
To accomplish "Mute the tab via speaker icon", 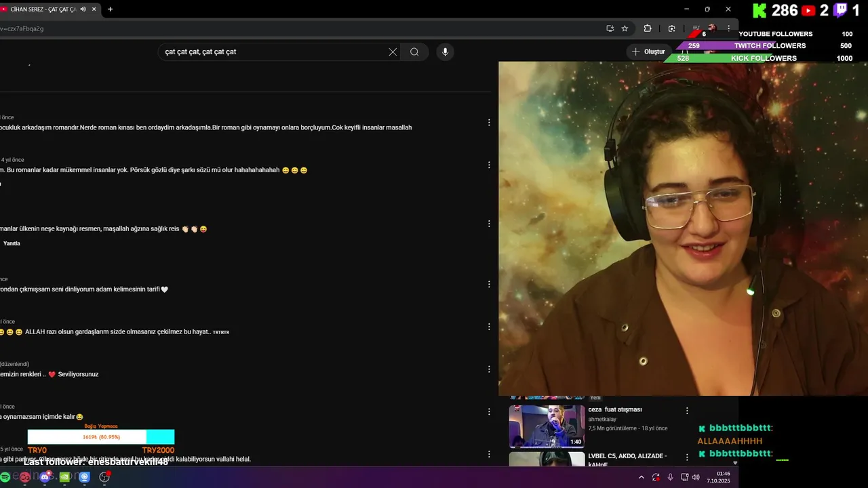I will (83, 9).
